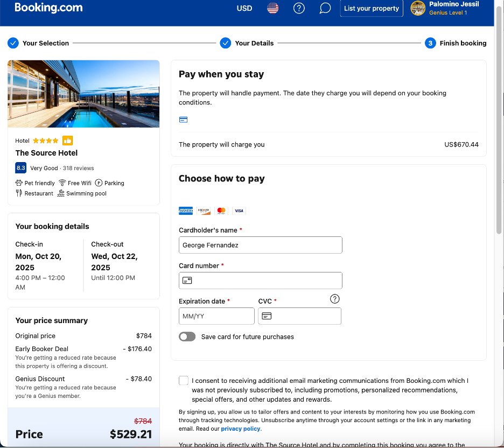
Task: Click List your property button
Action: (x=372, y=8)
